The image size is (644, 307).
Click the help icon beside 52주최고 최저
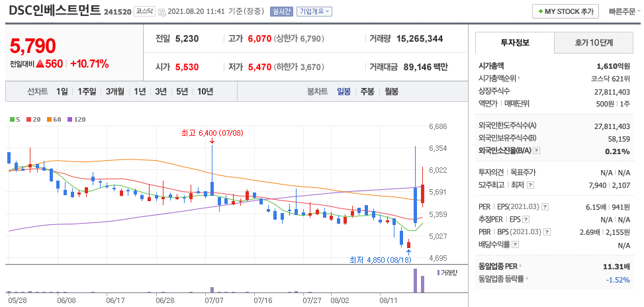pos(531,185)
